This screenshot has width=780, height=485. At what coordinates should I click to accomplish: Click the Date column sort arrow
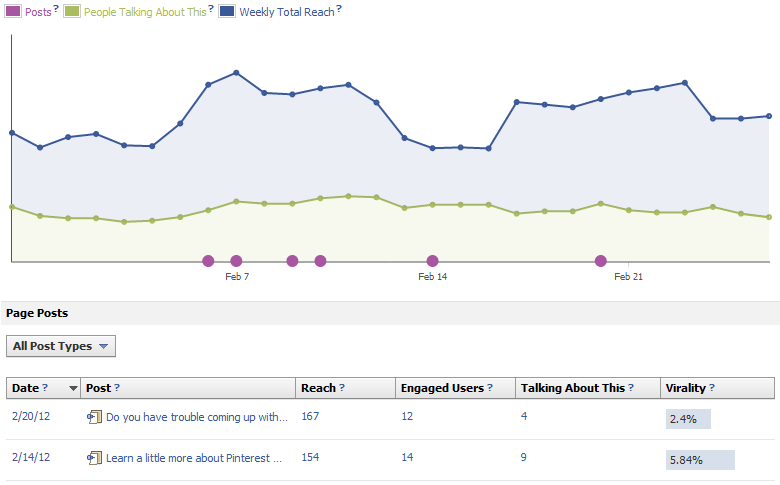point(73,388)
